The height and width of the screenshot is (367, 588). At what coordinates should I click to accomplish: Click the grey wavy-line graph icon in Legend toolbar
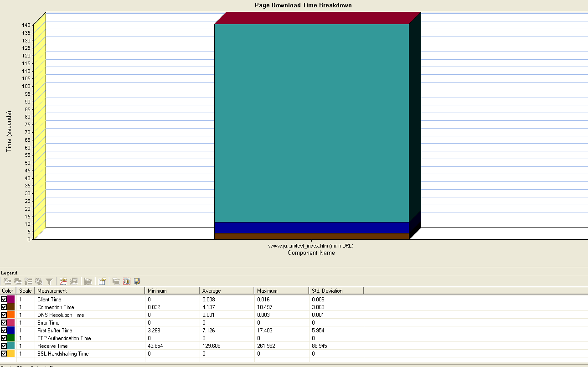88,281
